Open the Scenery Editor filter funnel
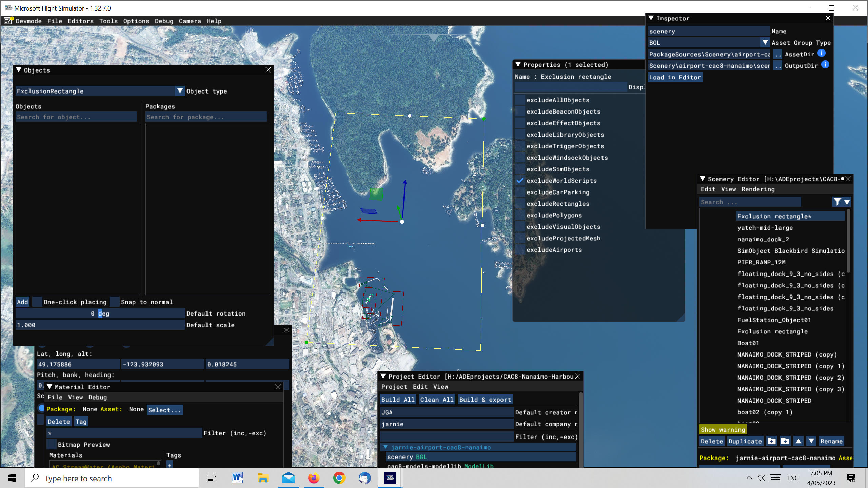Image resolution: width=868 pixels, height=488 pixels. tap(837, 202)
